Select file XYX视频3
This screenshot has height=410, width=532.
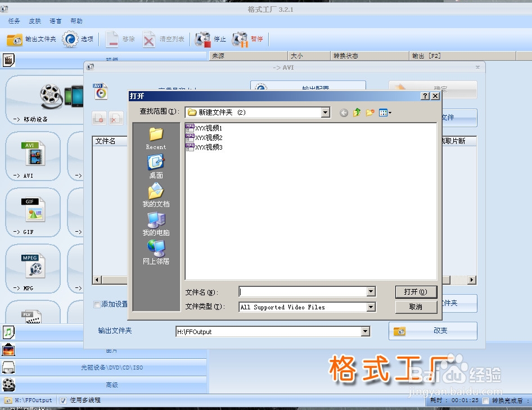click(x=204, y=147)
